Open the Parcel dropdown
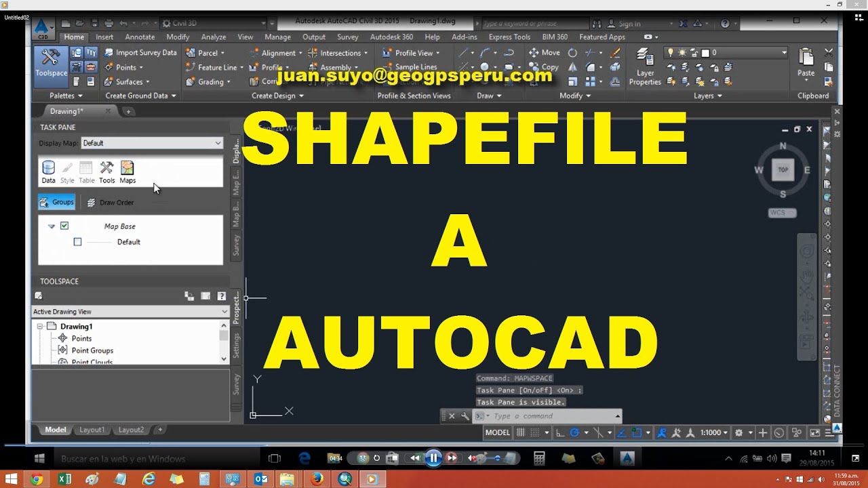This screenshot has height=488, width=868. [x=205, y=53]
